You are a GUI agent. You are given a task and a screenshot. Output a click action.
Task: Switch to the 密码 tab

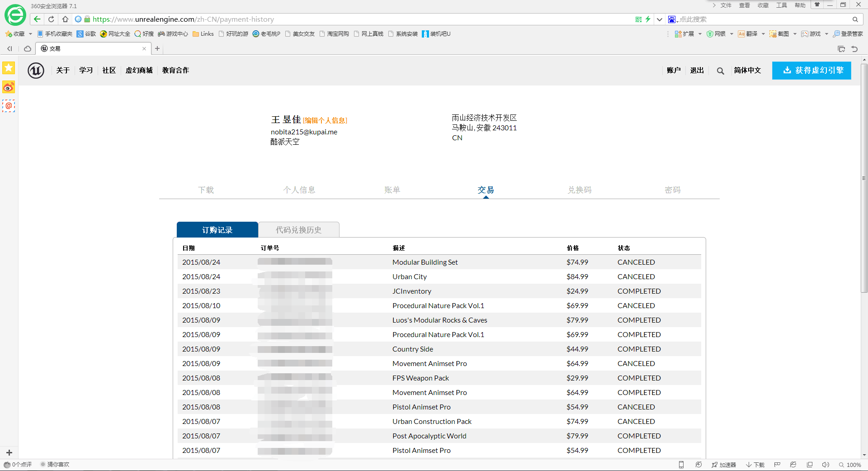point(673,190)
